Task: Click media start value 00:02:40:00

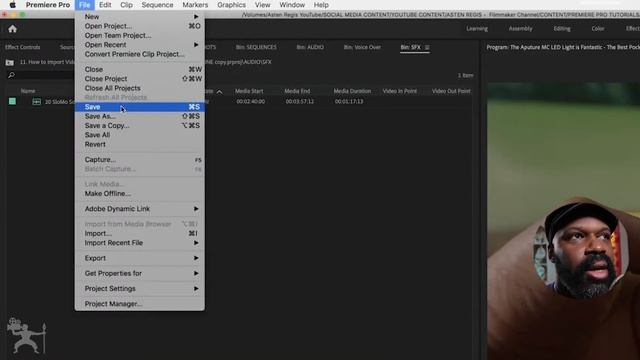Action: (x=251, y=102)
